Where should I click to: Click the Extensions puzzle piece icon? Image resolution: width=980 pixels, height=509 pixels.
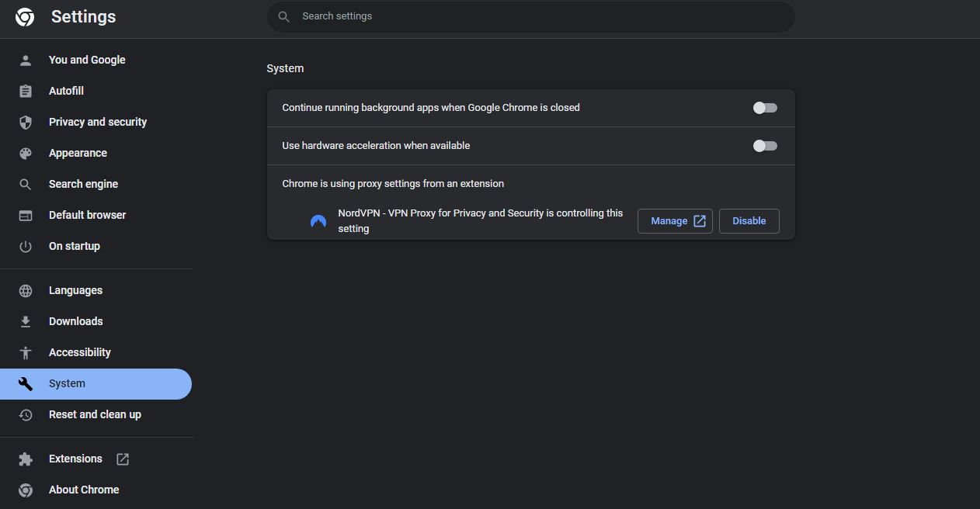(26, 459)
